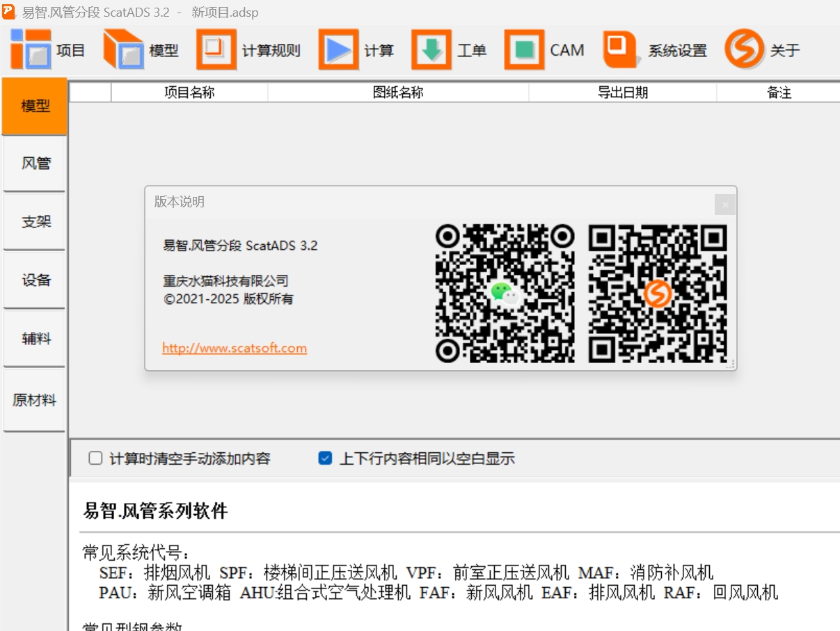Image resolution: width=840 pixels, height=631 pixels.
Task: Click the CAM toolbar icon
Action: 525,50
